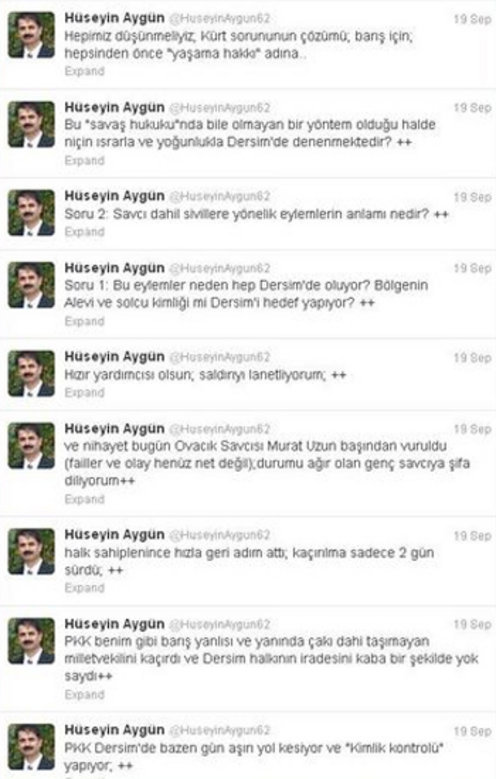This screenshot has width=496, height=779.
Task: Expand the 'halk sahiplenince' tweet
Action: 84,588
